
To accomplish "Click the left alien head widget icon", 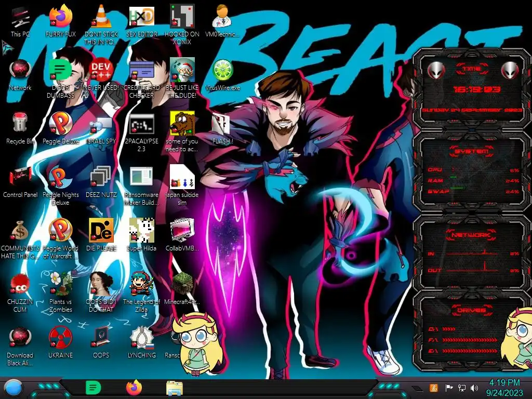I will [x=436, y=71].
